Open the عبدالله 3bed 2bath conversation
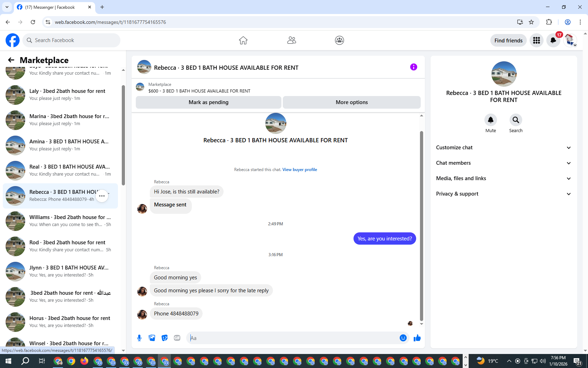The height and width of the screenshot is (368, 588). coord(60,297)
